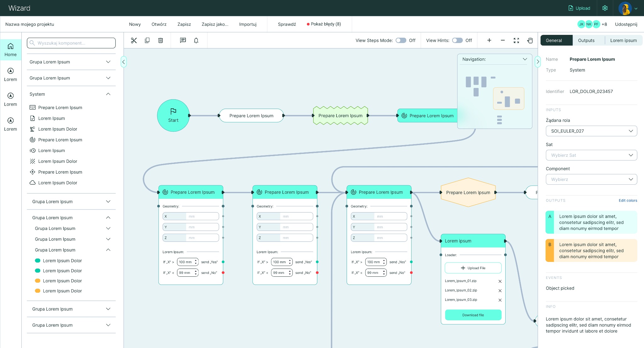Image resolution: width=644 pixels, height=348 pixels.
Task: Remove Lorem_ipsum_02.zip with X icon
Action: [x=500, y=291]
